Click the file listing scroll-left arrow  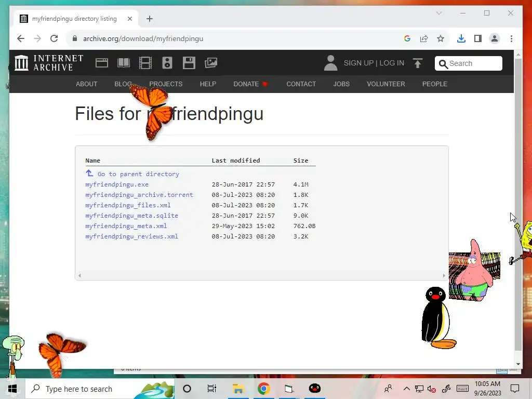[79, 275]
